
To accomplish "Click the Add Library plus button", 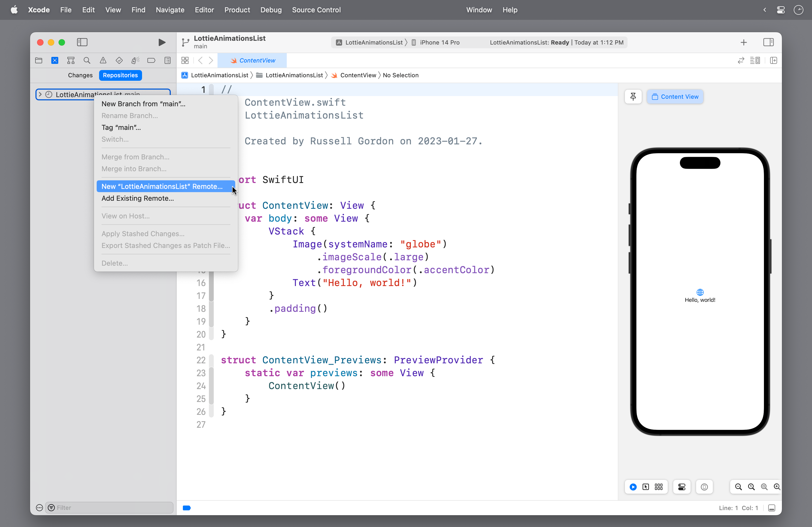I will (744, 42).
